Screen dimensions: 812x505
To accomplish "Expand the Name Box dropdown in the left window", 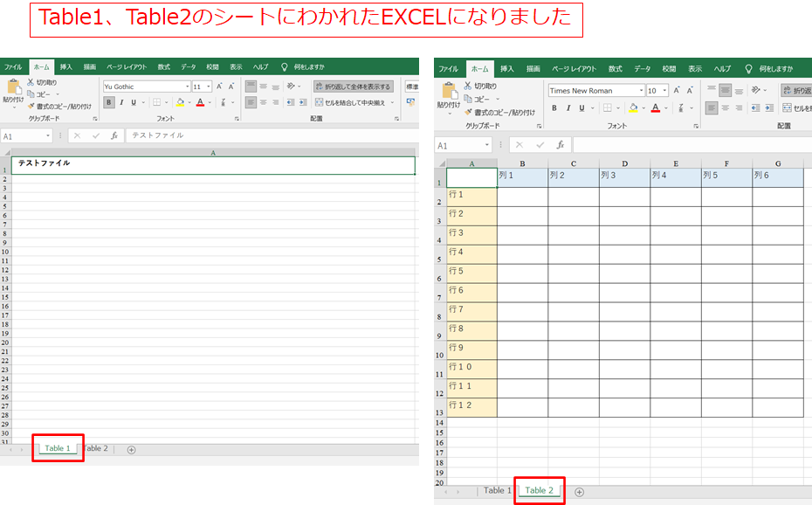I will tap(48, 136).
